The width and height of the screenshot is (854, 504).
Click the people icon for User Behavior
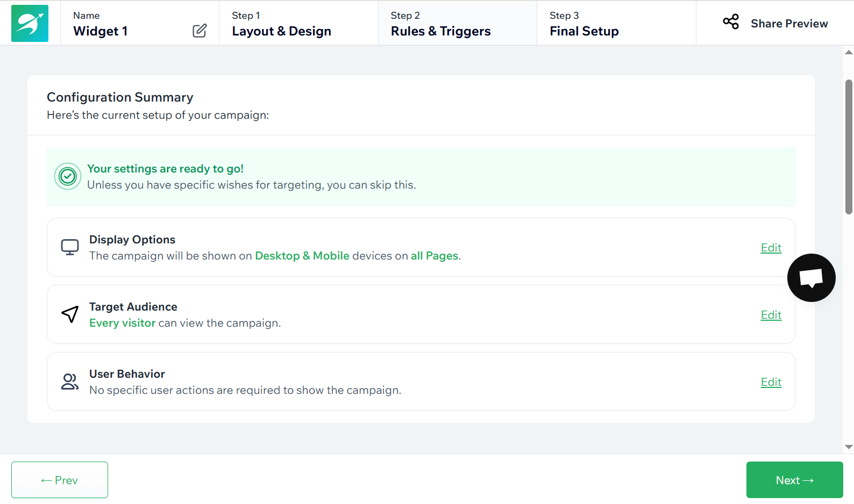click(x=70, y=381)
